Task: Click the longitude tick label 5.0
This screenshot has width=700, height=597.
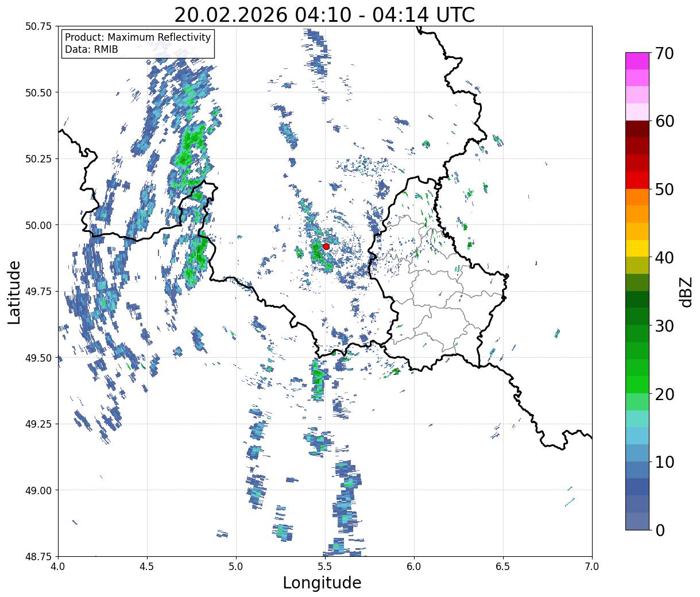Action: [236, 567]
